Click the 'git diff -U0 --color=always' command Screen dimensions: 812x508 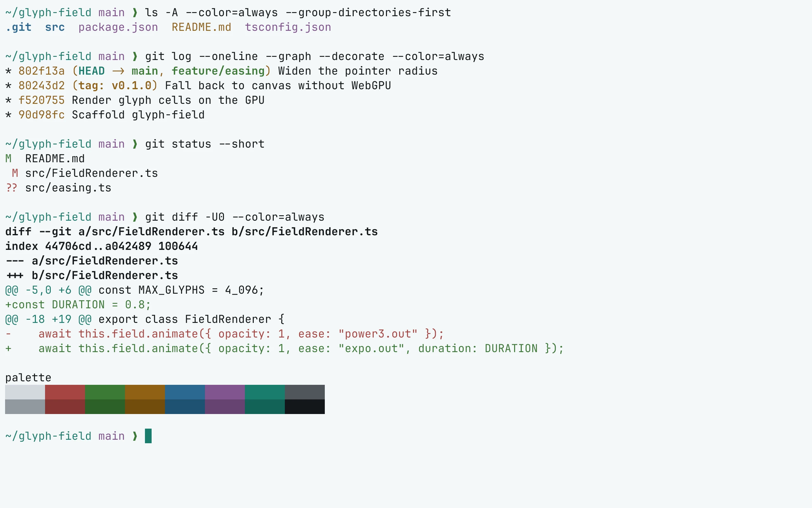(235, 217)
